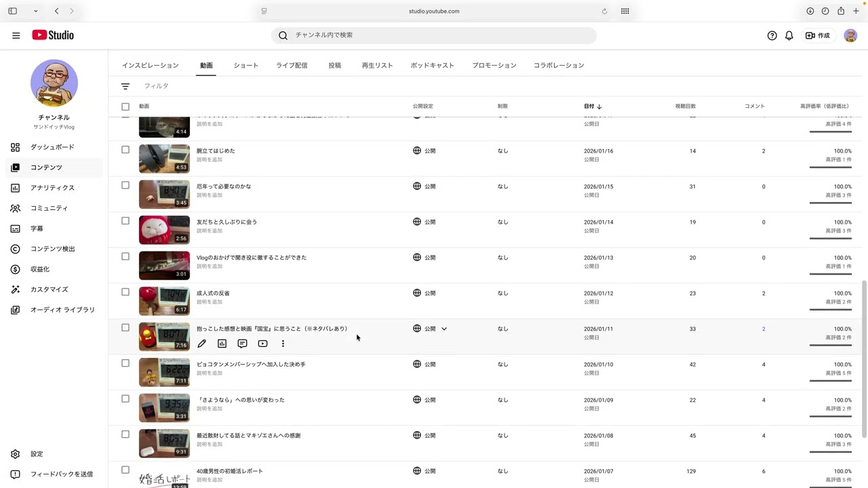
Task: Reload the page in Safari
Action: (604, 11)
